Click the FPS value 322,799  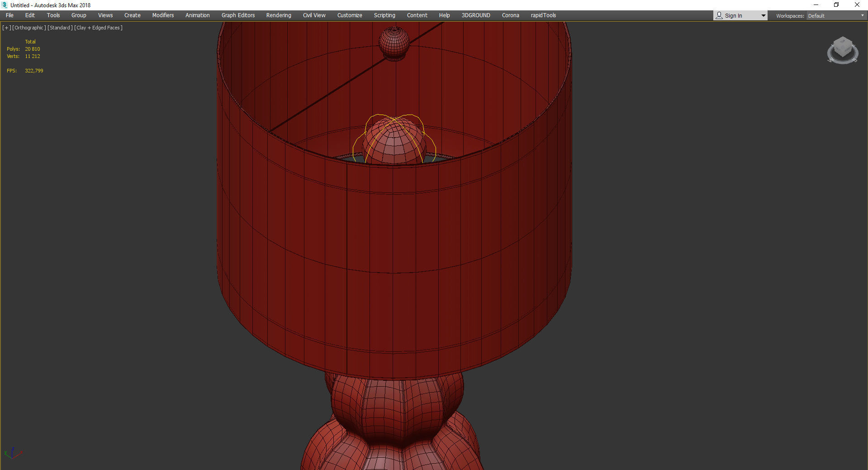point(34,71)
